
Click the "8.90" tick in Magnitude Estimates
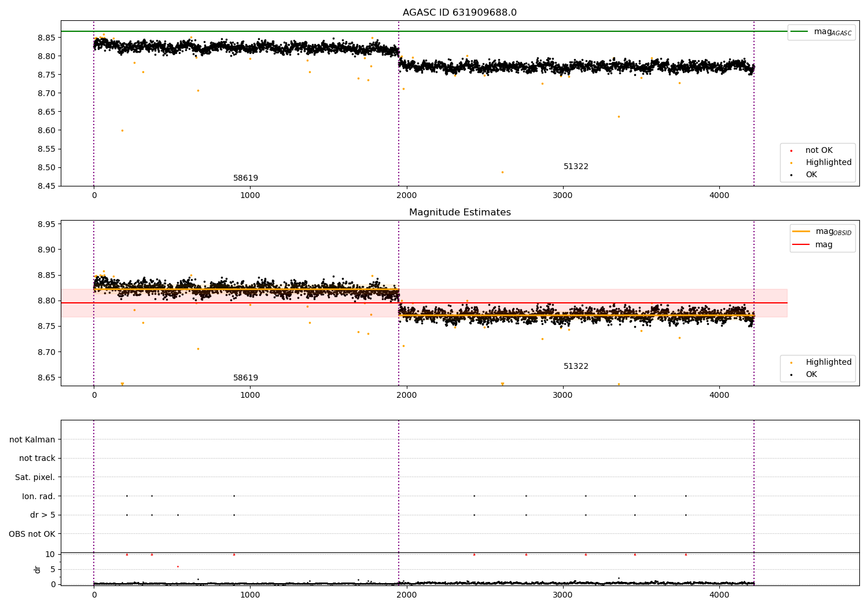[46, 250]
